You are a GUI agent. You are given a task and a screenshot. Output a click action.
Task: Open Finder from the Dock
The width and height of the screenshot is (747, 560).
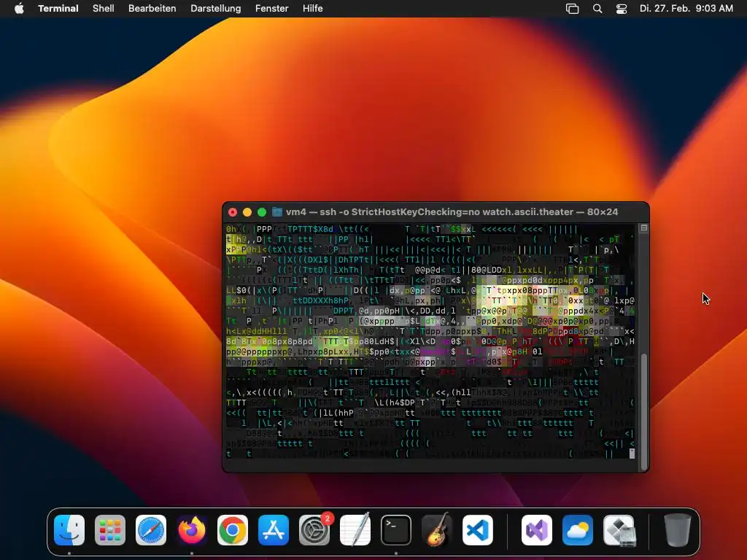coord(69,530)
